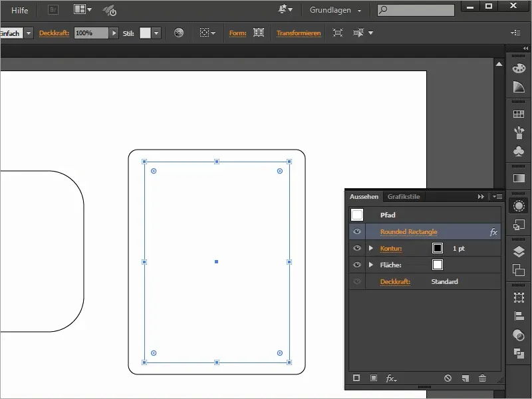
Task: Open the Rounded Rectangle effect link
Action: [x=408, y=231]
